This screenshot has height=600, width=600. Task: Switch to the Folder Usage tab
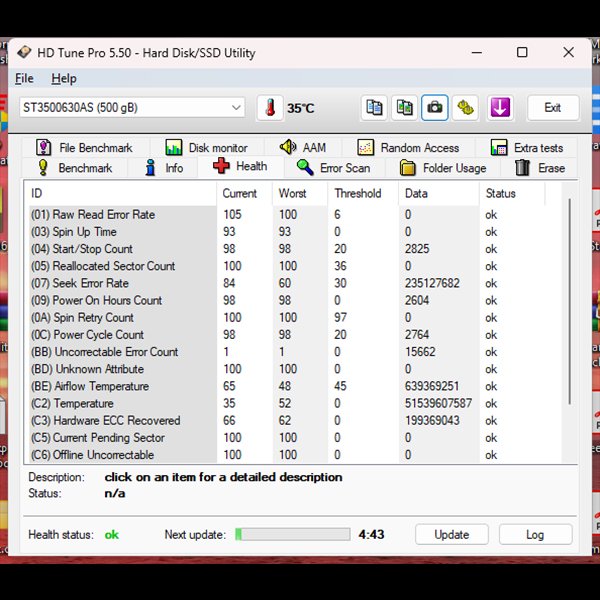pos(443,168)
